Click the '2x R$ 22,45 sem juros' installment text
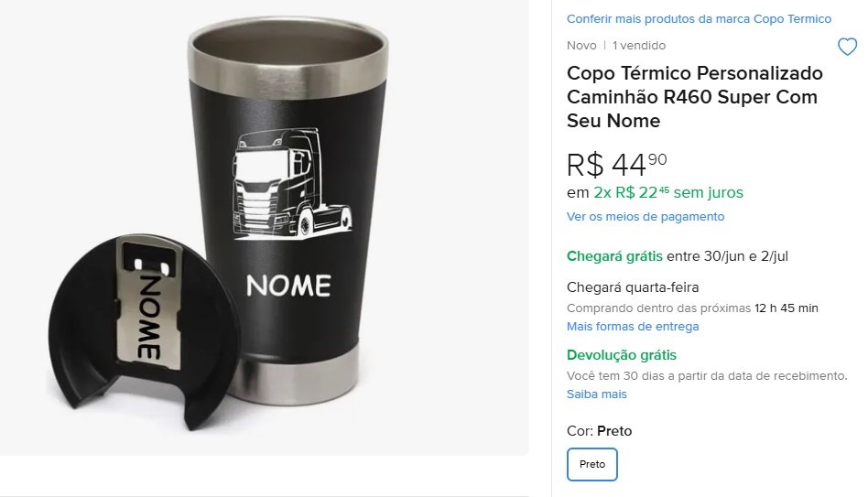The image size is (868, 497). (x=667, y=193)
